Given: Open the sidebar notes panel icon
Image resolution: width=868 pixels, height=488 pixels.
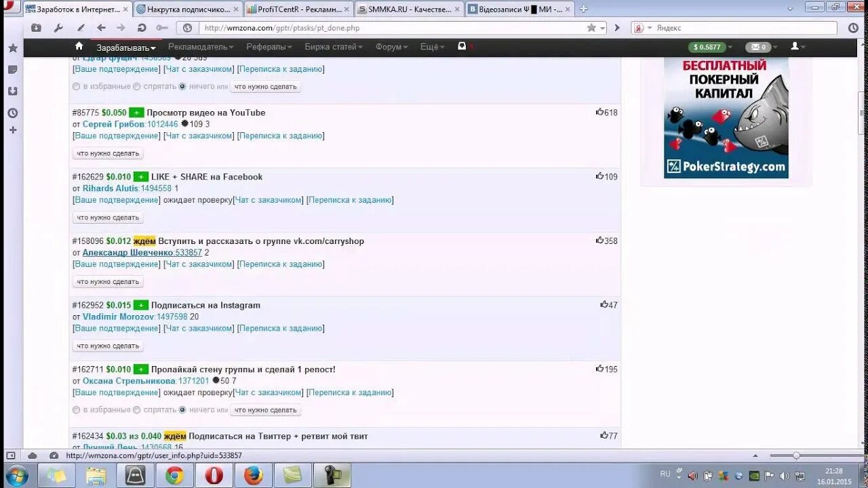Looking at the screenshot, I should coord(12,70).
